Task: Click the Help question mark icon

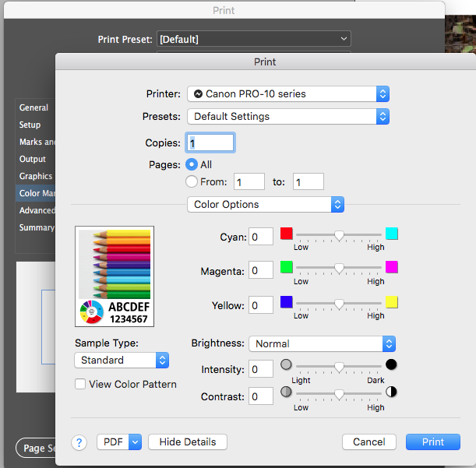Action: (79, 442)
